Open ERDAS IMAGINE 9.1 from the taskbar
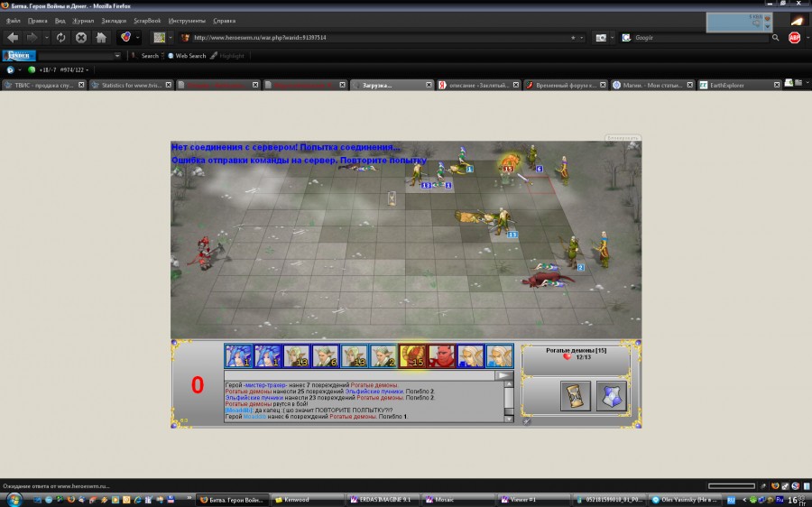The image size is (812, 507). tap(381, 499)
